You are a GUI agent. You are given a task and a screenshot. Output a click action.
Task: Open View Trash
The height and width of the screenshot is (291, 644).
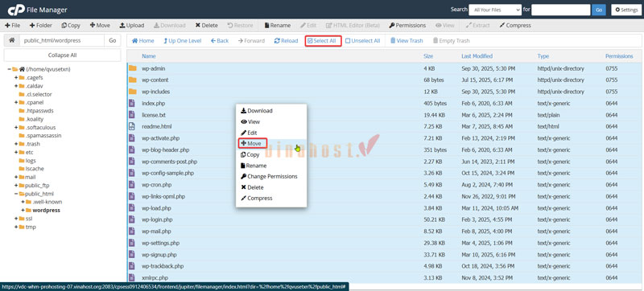(x=407, y=41)
